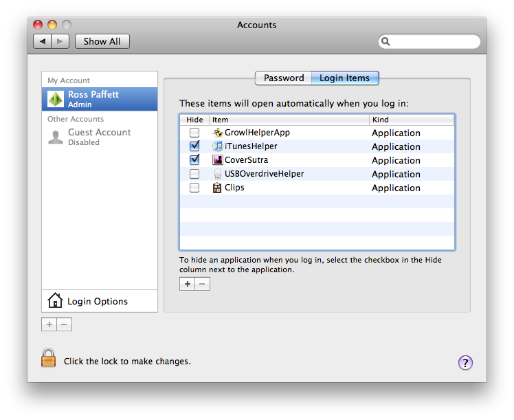Remove login item with minus button
Image resolution: width=514 pixels, height=420 pixels.
pyautogui.click(x=203, y=284)
